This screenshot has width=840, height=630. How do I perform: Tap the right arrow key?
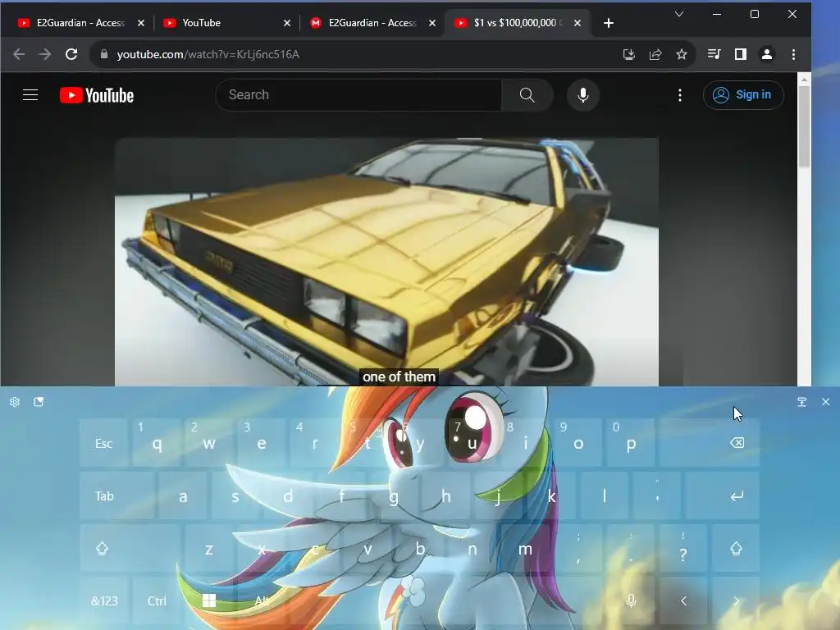(x=736, y=601)
